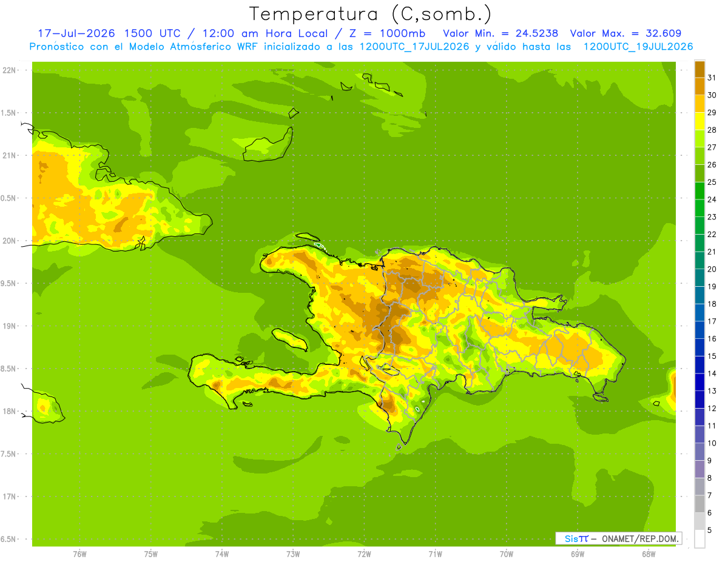Click the Z = 1000mb level text

tap(386, 33)
